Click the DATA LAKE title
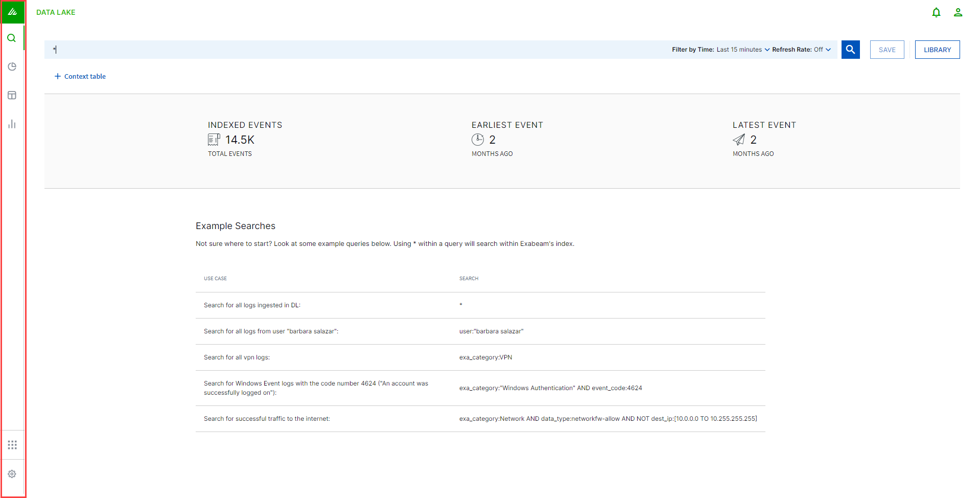 (x=56, y=12)
